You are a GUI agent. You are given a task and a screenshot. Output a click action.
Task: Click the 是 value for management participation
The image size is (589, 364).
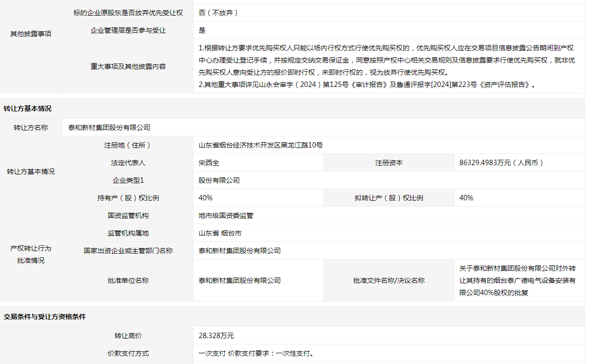[x=202, y=30]
